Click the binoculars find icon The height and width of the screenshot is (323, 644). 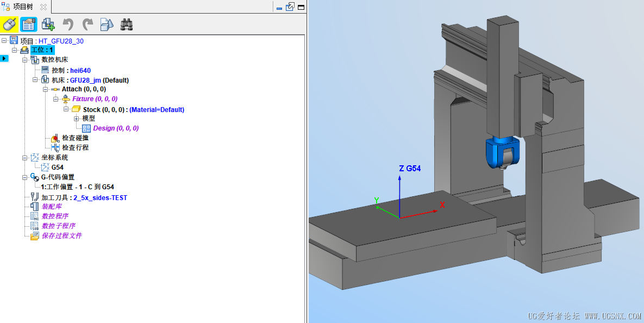[x=127, y=24]
